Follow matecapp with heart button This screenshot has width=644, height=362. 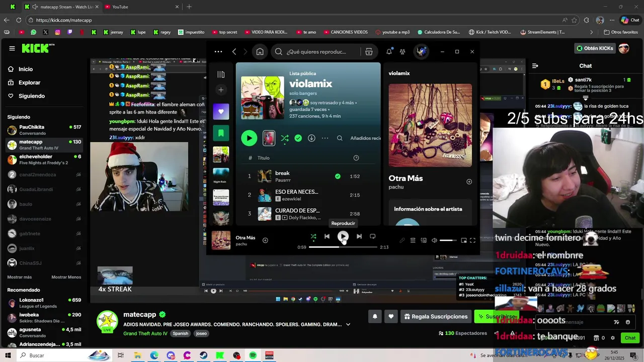(x=391, y=317)
